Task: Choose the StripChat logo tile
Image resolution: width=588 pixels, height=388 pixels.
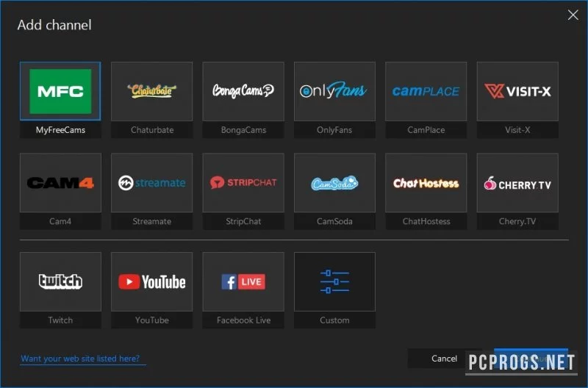Action: [x=243, y=182]
